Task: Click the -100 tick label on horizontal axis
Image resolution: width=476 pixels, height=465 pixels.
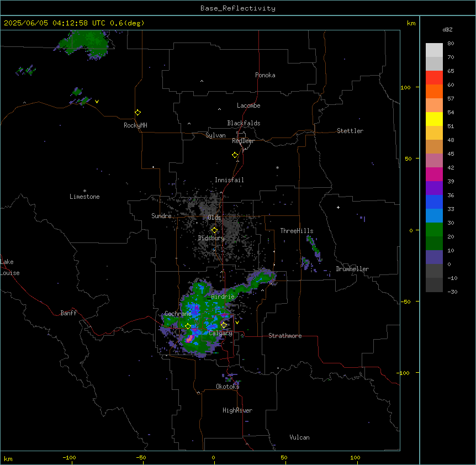Action: 69,457
